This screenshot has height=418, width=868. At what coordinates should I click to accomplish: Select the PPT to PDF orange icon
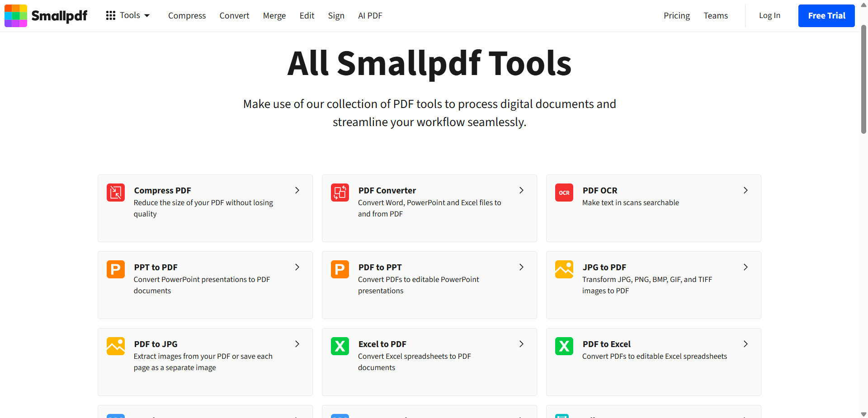pyautogui.click(x=116, y=269)
